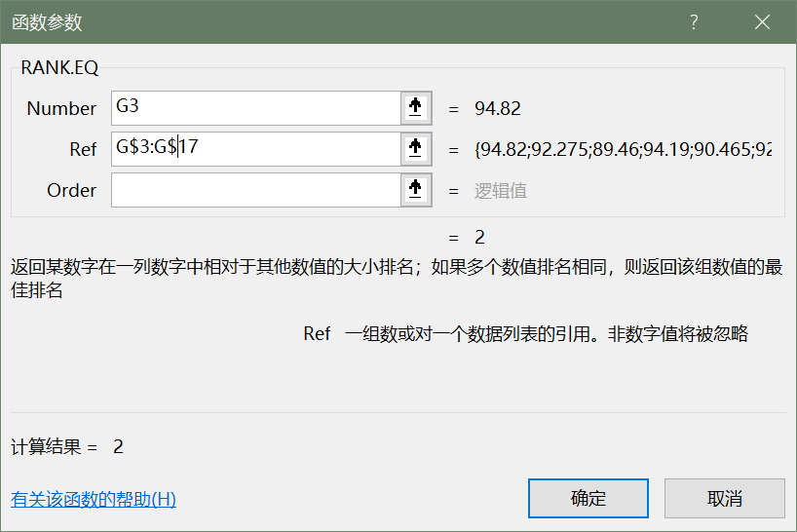The image size is (797, 532).
Task: Cancel the dialog via 取消
Action: [724, 498]
